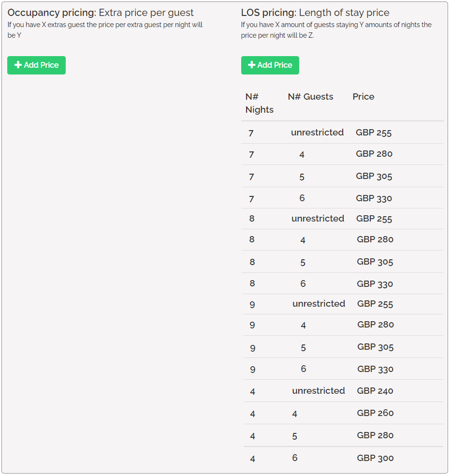Click the unrestricted cell in the 8 nights row

[x=318, y=219]
